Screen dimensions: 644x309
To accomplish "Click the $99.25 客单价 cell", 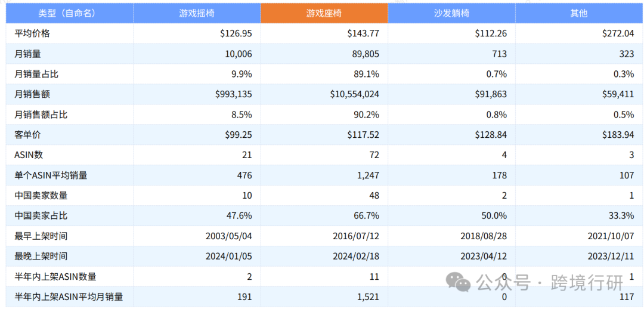I will [238, 135].
